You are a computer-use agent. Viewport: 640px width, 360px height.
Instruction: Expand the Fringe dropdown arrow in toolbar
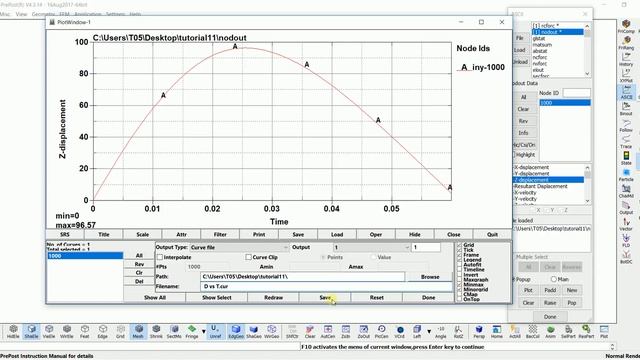[x=204, y=331]
